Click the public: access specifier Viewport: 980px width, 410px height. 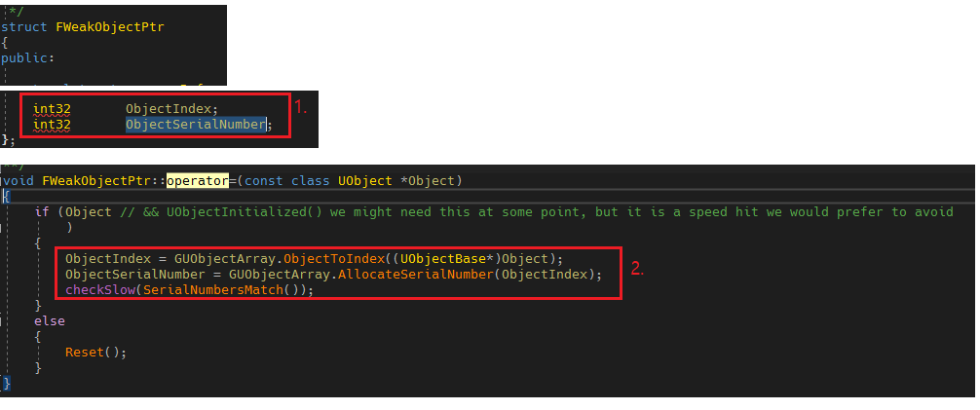coord(28,57)
